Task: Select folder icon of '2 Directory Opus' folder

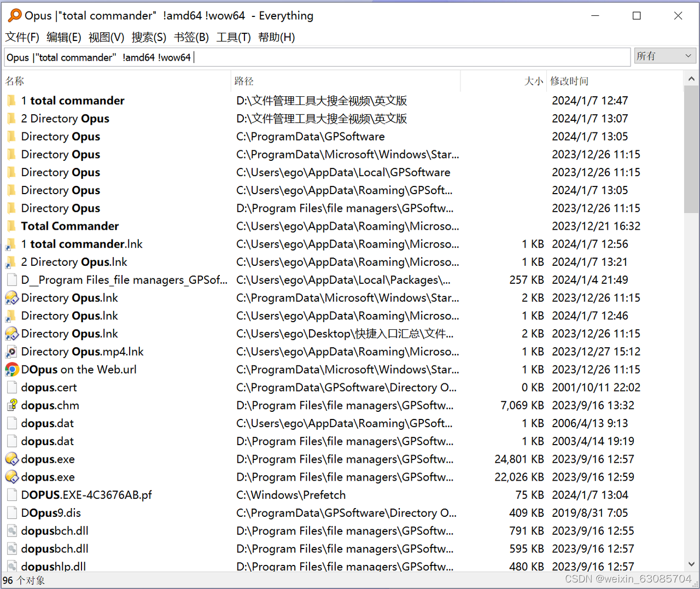Action: tap(11, 119)
